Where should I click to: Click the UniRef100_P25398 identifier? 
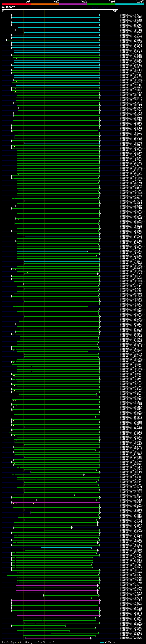click(131, 158)
